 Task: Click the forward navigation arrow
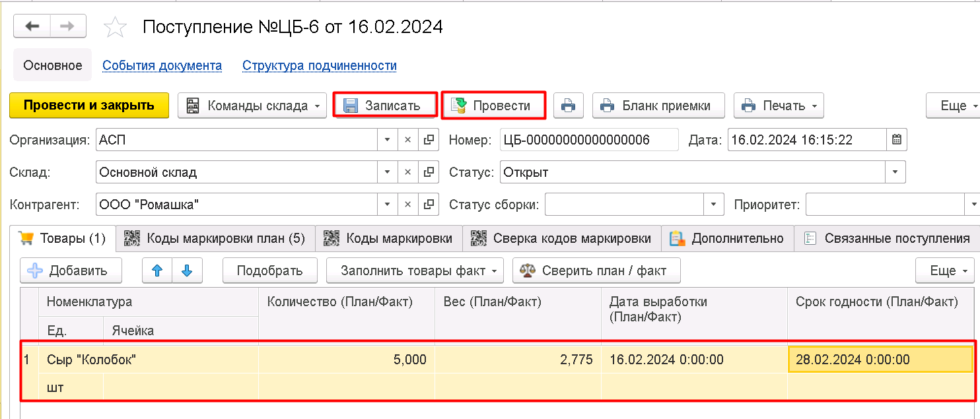coord(67,26)
